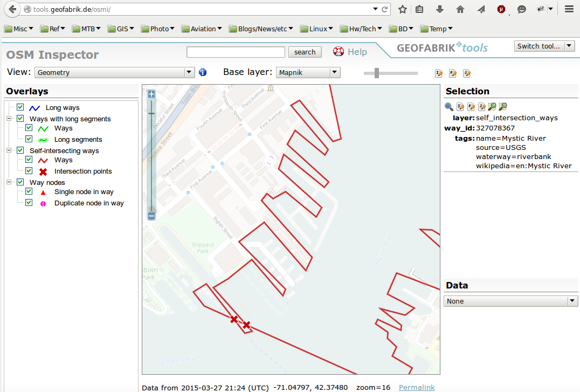Viewport: 580px width, 392px height.
Task: Open the GIS bookmarks folder
Action: pos(123,29)
